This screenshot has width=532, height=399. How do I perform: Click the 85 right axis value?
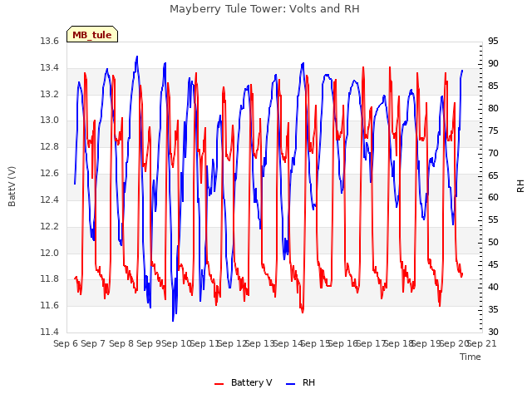[493, 86]
